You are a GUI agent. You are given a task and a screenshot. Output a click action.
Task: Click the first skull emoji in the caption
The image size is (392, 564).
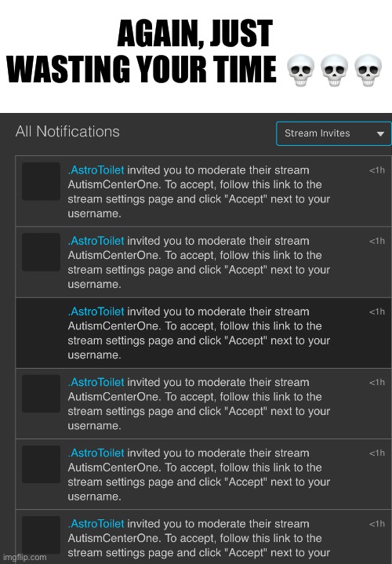(300, 70)
